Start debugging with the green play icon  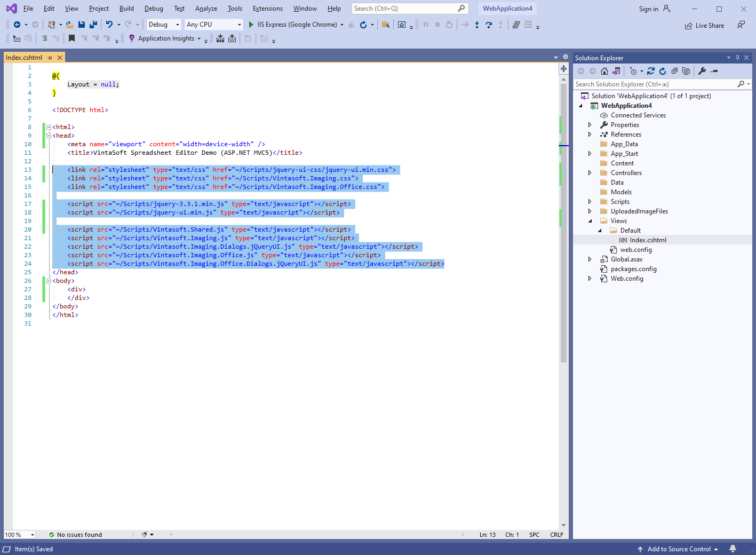tap(251, 25)
